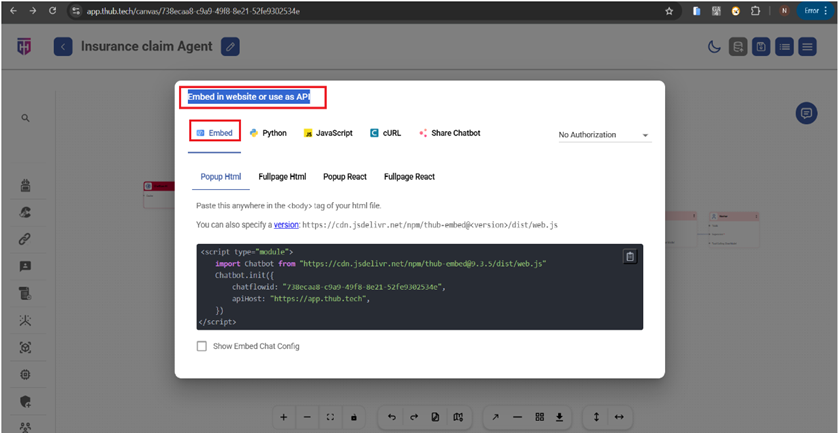Image resolution: width=838 pixels, height=433 pixels.
Task: Go back using the header arrow button
Action: (x=63, y=46)
